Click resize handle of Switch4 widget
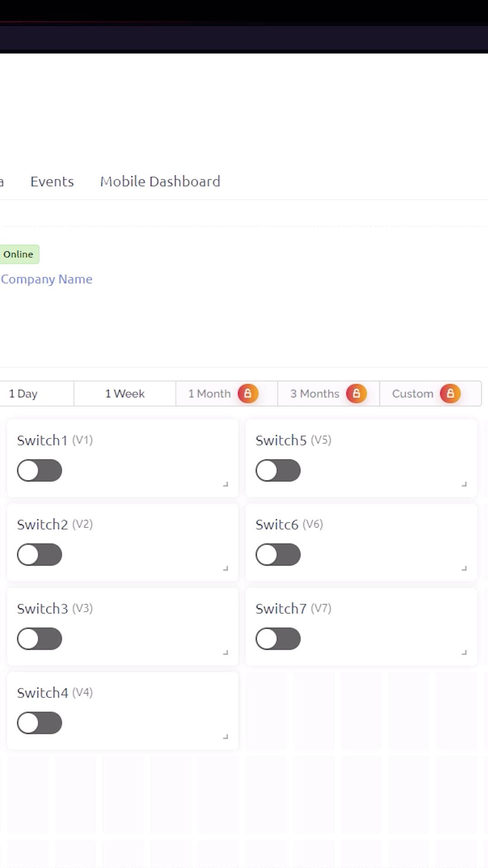Screen dimensions: 488x868 pos(225,736)
